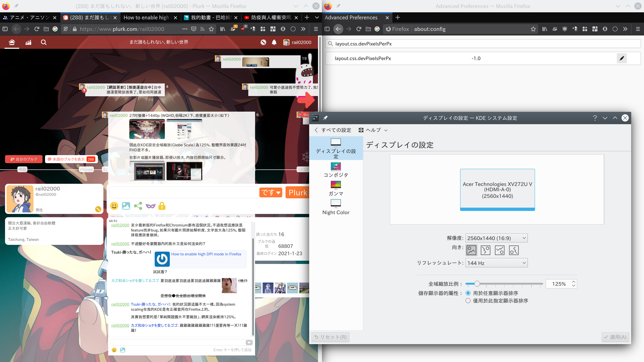Viewport: 644px width, 362px height.
Task: Click すべての設定 back button
Action: click(333, 130)
